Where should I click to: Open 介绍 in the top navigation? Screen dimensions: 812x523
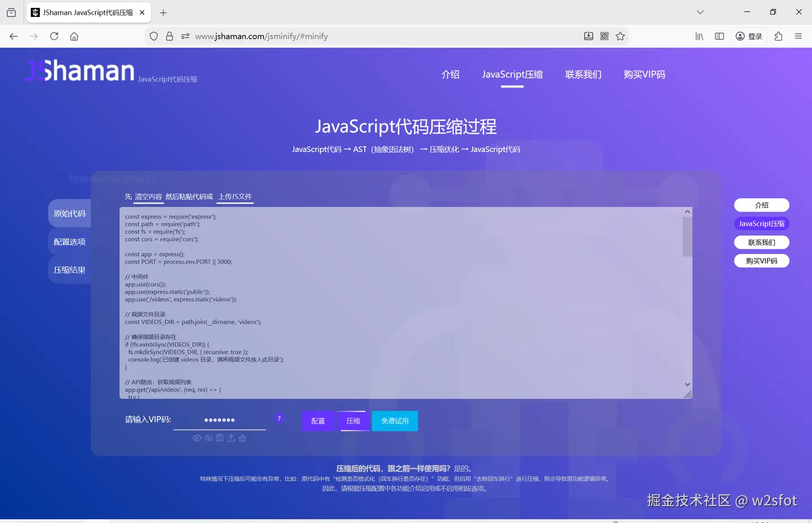(x=451, y=74)
